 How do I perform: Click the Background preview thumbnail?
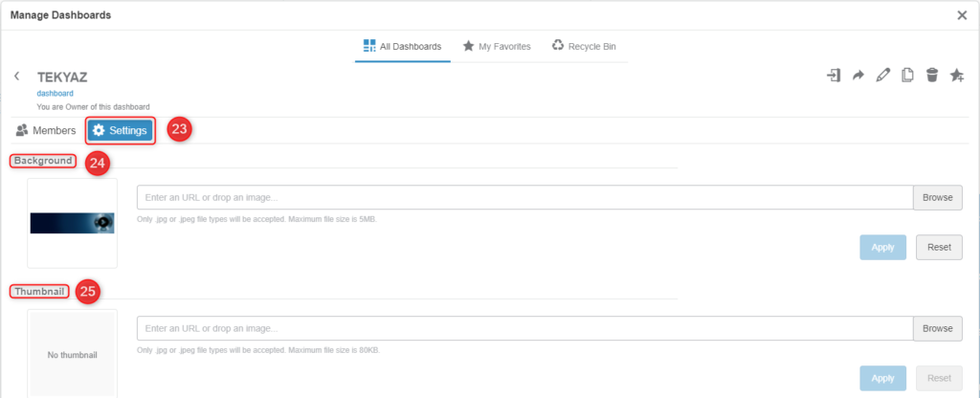point(73,223)
